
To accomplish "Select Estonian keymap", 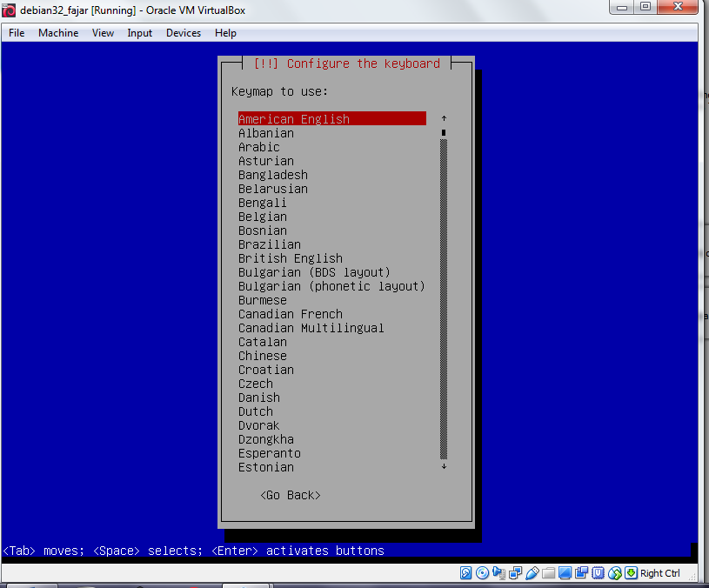I will pos(266,467).
